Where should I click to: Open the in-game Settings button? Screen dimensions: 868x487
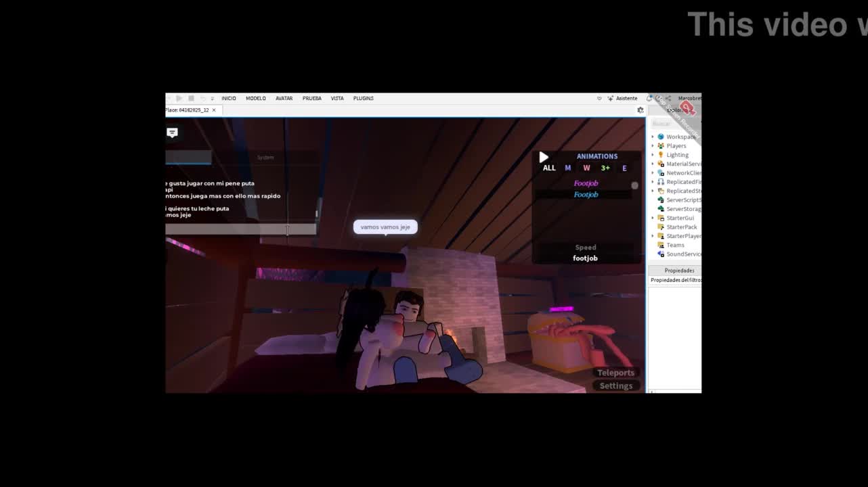pyautogui.click(x=615, y=386)
